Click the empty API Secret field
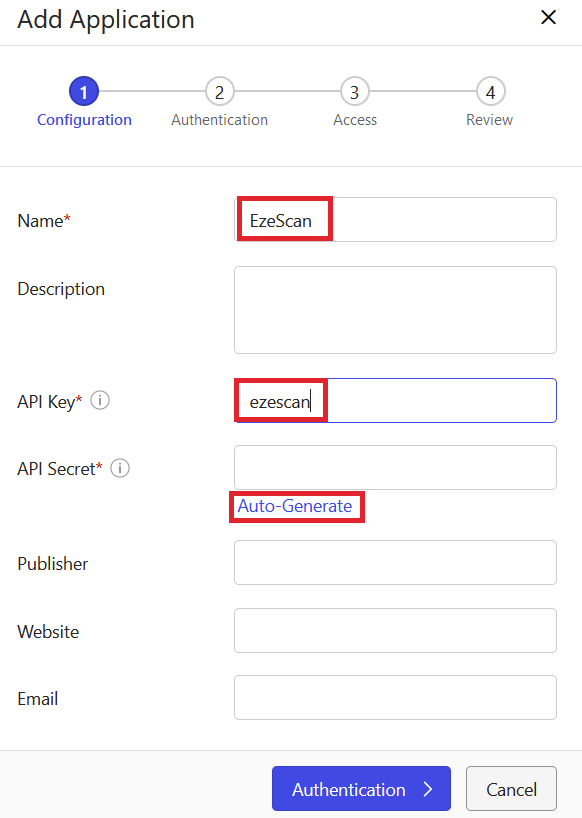The width and height of the screenshot is (582, 818). click(x=395, y=467)
